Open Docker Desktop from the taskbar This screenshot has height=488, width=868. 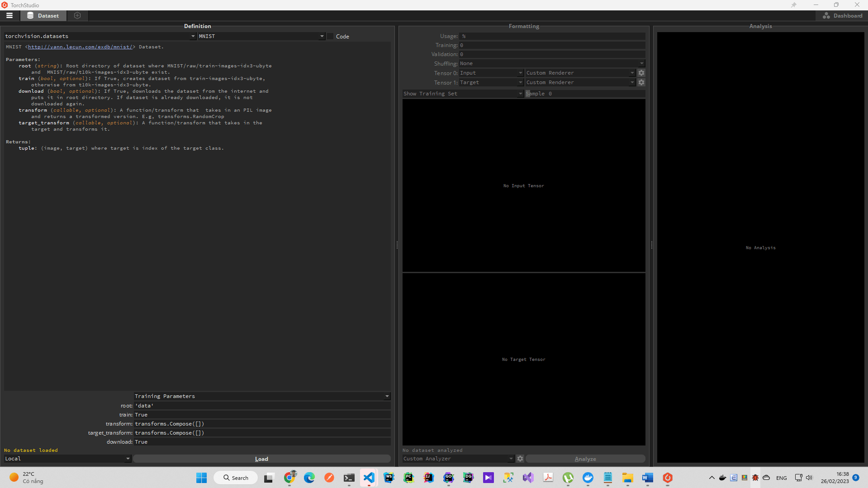click(x=588, y=478)
